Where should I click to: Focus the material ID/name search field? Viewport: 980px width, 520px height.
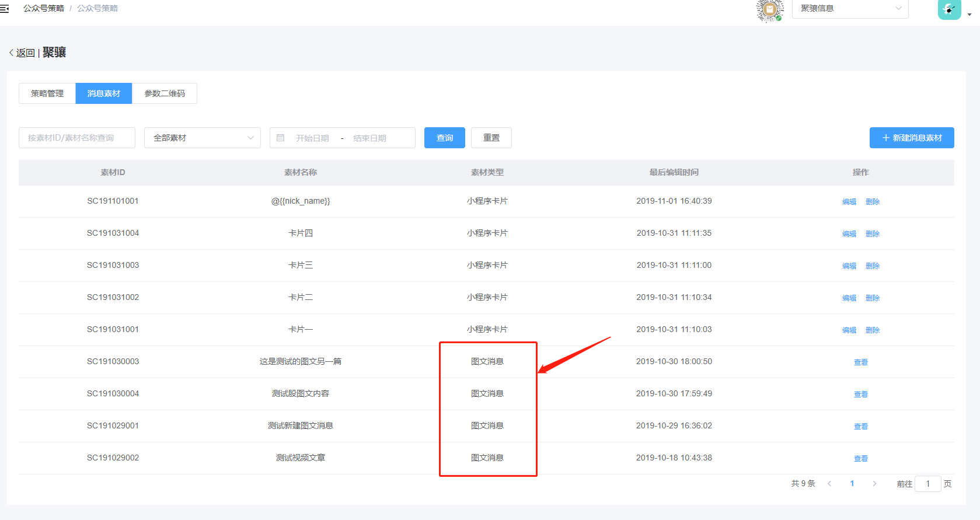[77, 138]
